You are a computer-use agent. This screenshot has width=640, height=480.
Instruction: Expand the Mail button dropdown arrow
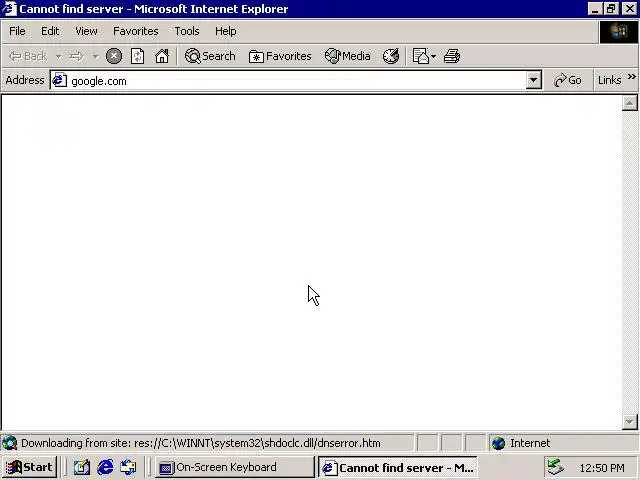433,56
